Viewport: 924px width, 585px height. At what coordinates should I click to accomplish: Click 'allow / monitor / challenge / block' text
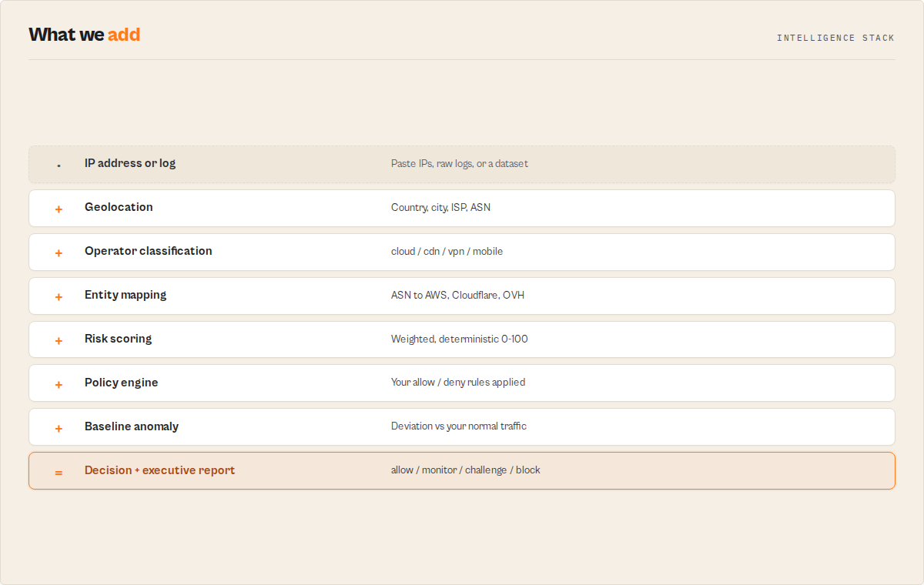[x=466, y=470]
